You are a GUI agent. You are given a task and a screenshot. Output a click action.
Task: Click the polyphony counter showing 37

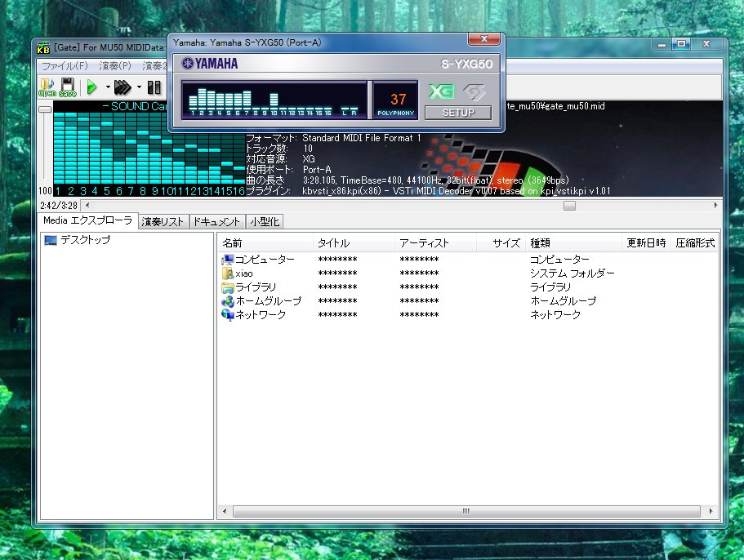[x=396, y=100]
